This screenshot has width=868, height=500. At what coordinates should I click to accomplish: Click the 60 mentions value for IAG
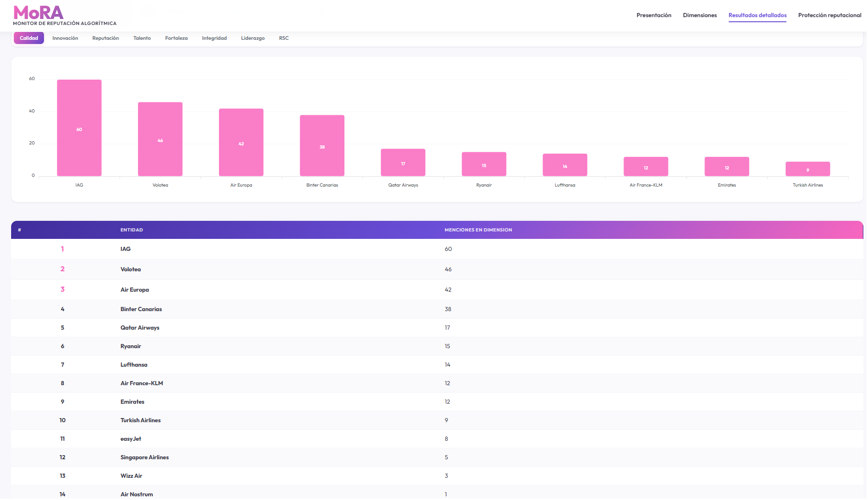(x=448, y=249)
